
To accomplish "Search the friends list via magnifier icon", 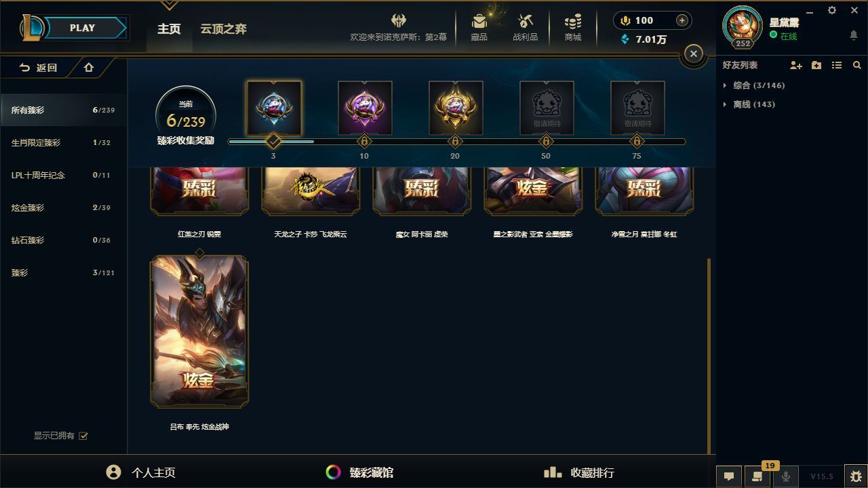I will pyautogui.click(x=857, y=65).
